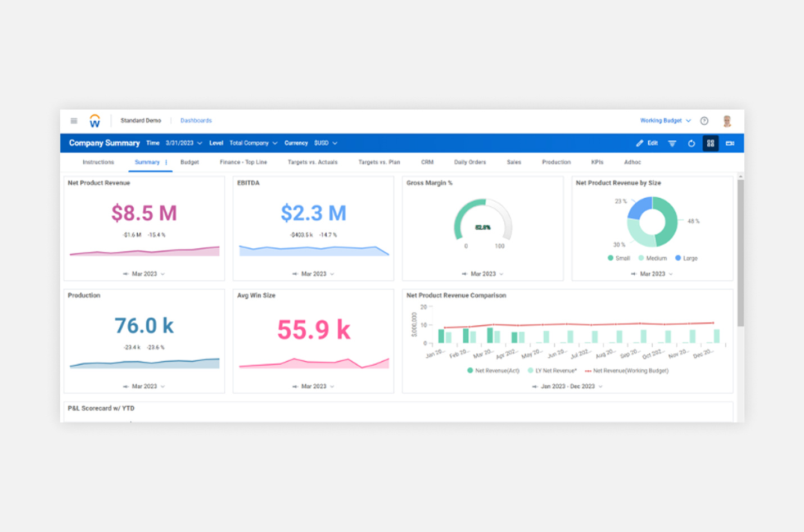
Task: Select the Edit pencil icon
Action: [x=640, y=143]
